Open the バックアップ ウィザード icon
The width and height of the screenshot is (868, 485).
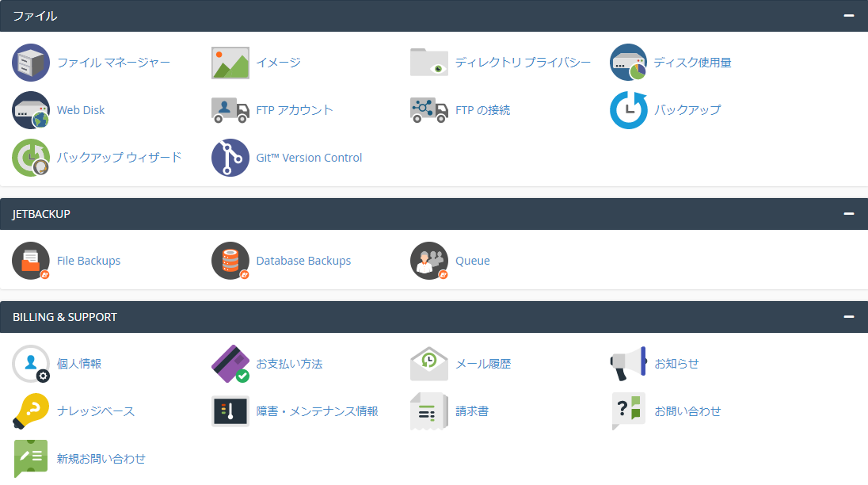tap(31, 158)
